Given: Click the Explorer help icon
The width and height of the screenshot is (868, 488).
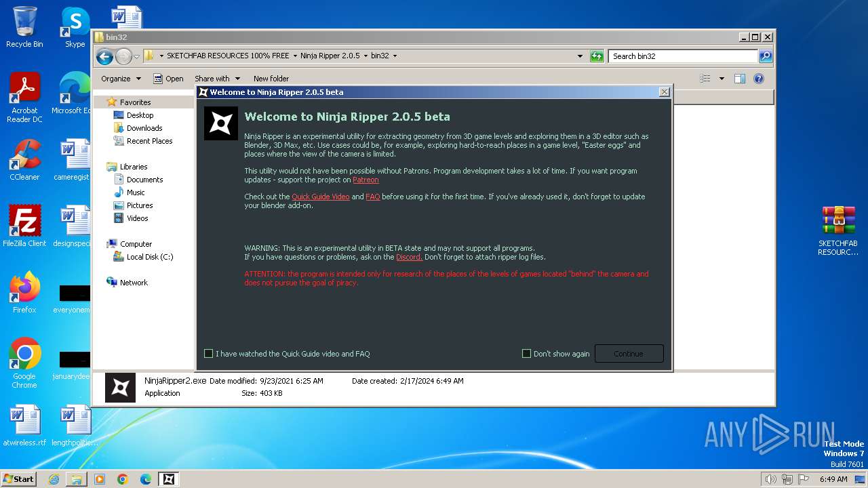Looking at the screenshot, I should click(759, 79).
